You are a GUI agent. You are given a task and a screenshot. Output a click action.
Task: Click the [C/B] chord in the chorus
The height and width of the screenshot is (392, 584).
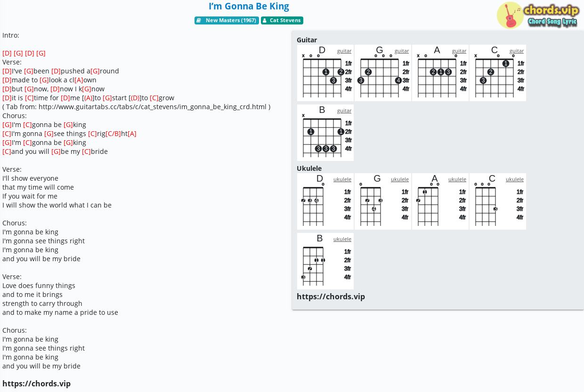point(113,134)
